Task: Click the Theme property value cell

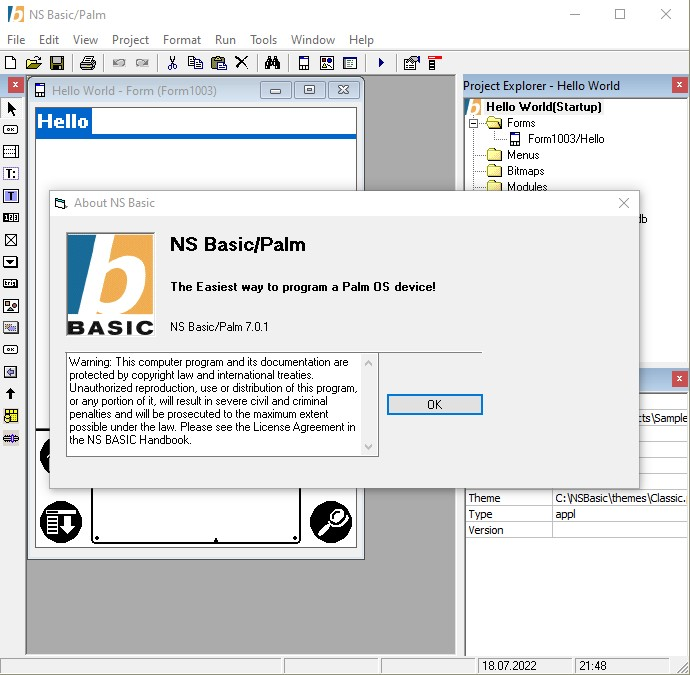Action: [x=620, y=498]
